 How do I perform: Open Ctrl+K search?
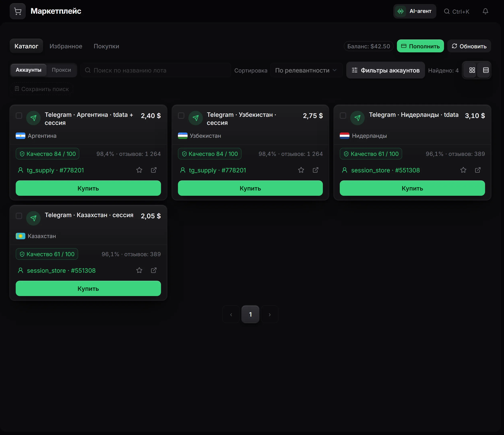(x=456, y=11)
